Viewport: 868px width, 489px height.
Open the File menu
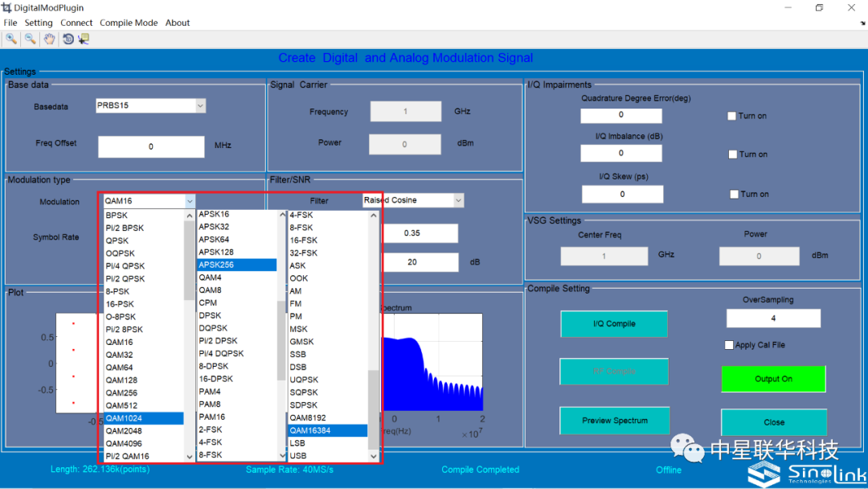pos(10,23)
